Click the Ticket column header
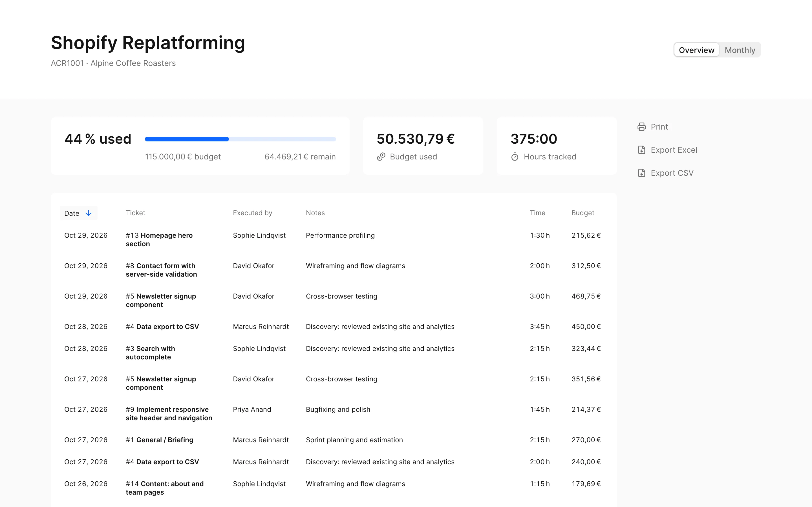 (x=136, y=213)
